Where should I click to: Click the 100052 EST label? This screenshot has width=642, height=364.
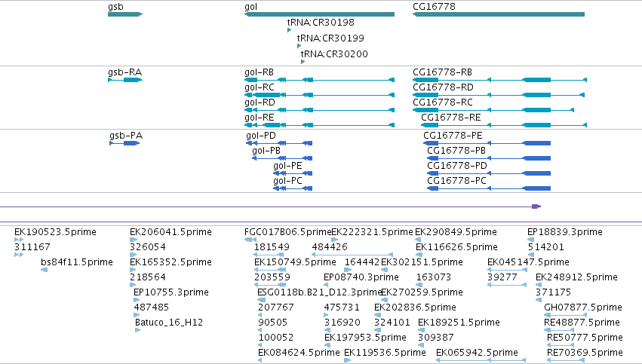pyautogui.click(x=276, y=338)
